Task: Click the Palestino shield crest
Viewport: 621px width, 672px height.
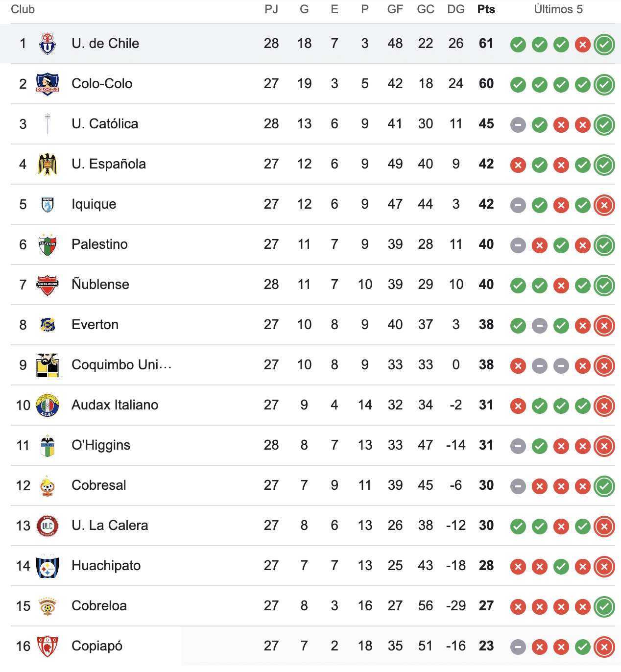Action: tap(48, 244)
